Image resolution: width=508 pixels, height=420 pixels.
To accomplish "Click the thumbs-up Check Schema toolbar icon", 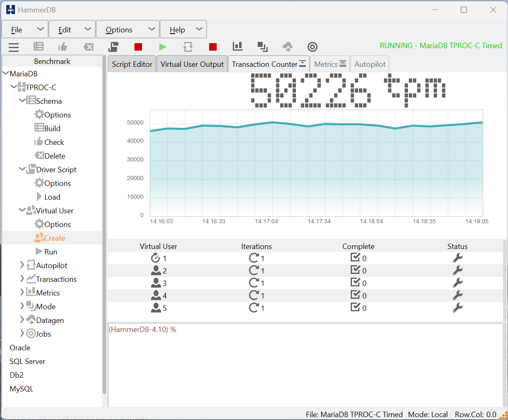I will point(63,46).
